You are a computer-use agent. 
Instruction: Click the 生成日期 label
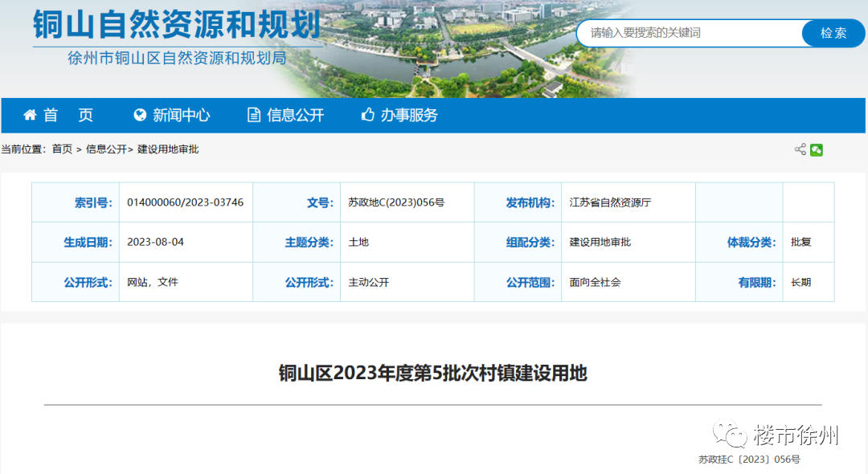click(88, 243)
